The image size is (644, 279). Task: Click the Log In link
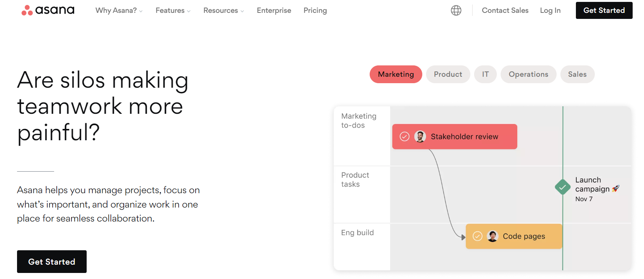pyautogui.click(x=550, y=11)
